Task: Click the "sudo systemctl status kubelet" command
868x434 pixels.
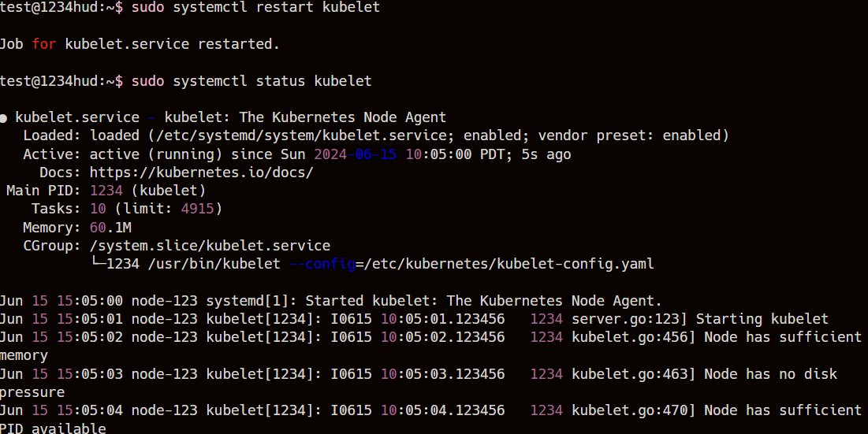Action: [251, 81]
